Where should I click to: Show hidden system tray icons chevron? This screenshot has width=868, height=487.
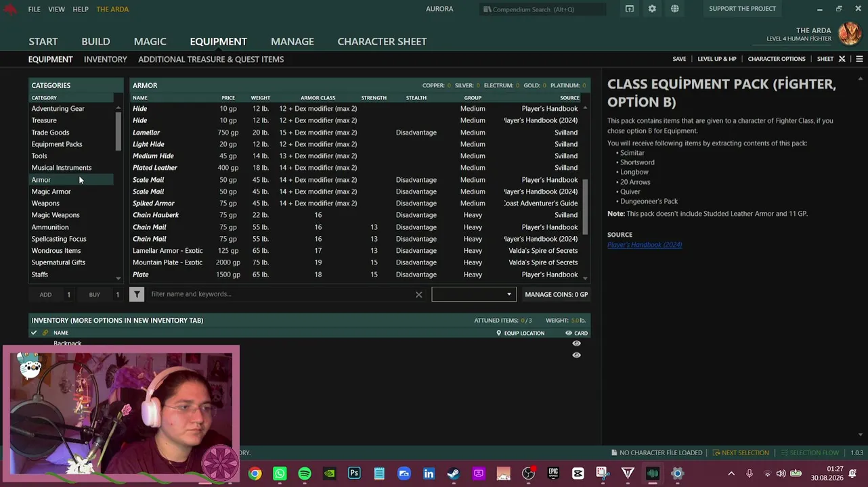pos(731,473)
